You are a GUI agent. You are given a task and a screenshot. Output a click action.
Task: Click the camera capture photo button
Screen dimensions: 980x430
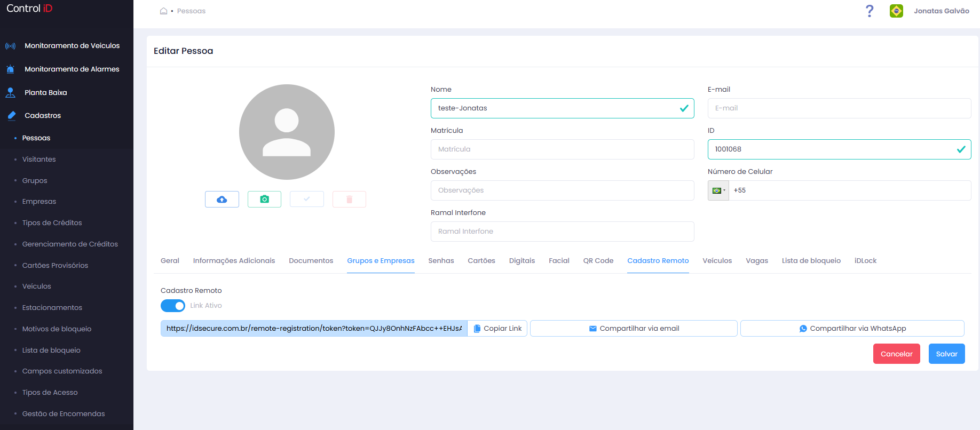264,199
